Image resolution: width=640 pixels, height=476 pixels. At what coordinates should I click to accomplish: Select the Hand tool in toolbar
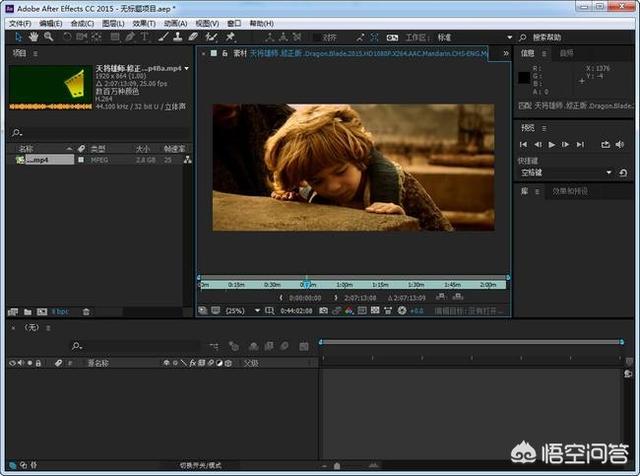coord(33,37)
